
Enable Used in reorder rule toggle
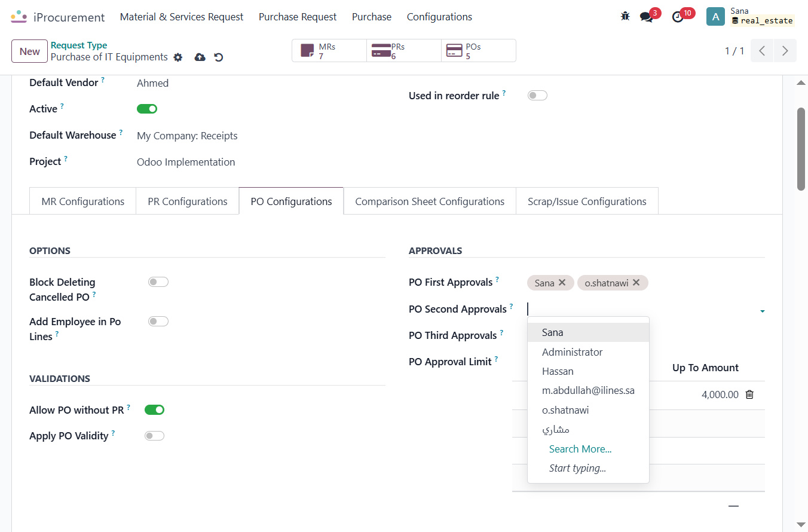coord(537,96)
